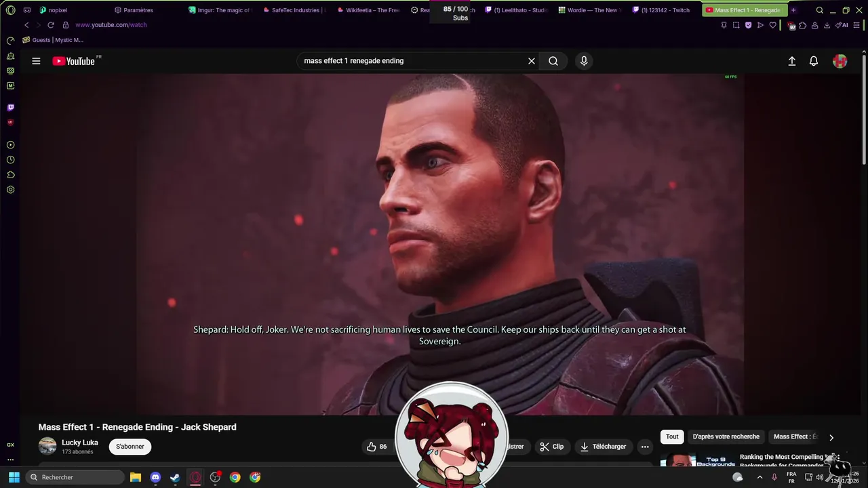The image size is (868, 488).
Task: Open Steam from the taskbar
Action: click(x=175, y=477)
